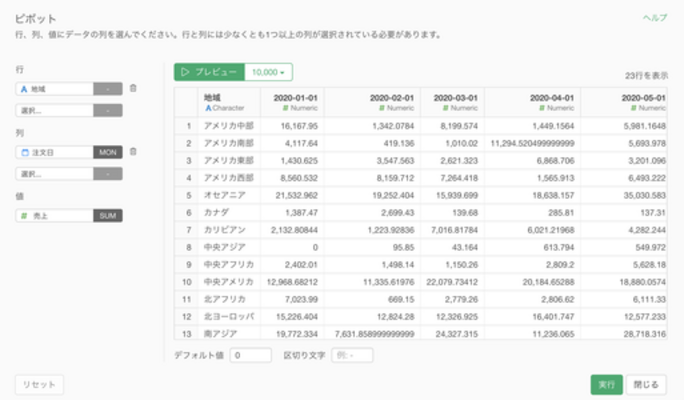This screenshot has height=400, width=684.
Task: Click the プレビュー play button
Action: tap(208, 73)
